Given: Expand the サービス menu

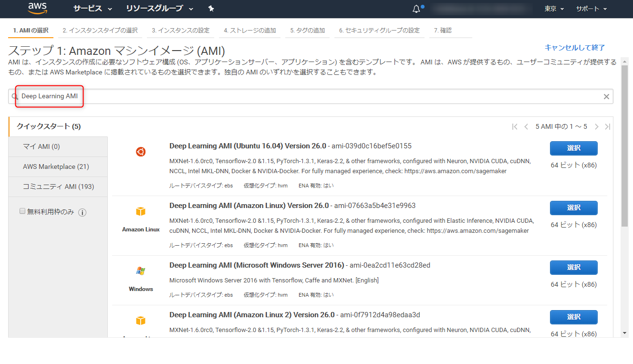Looking at the screenshot, I should click(93, 9).
